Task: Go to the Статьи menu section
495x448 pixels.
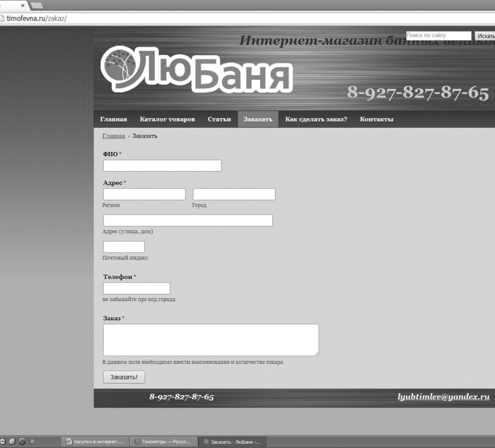Action: (x=219, y=119)
